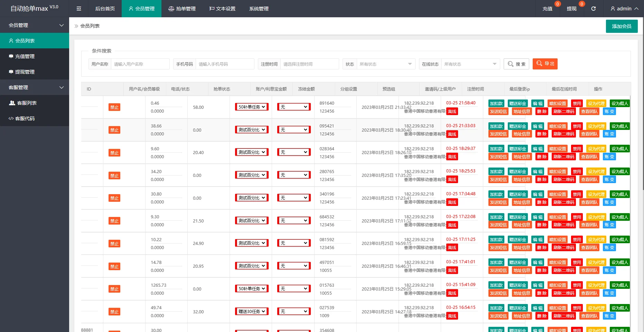
Task: Click 禁用 in the second row
Action: (x=577, y=126)
